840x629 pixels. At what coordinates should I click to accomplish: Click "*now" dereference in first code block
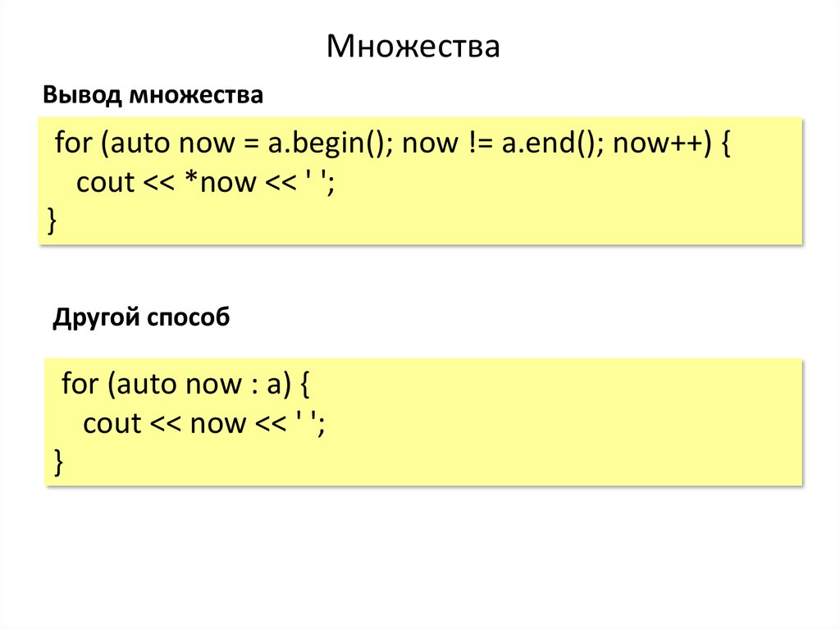coord(224,183)
